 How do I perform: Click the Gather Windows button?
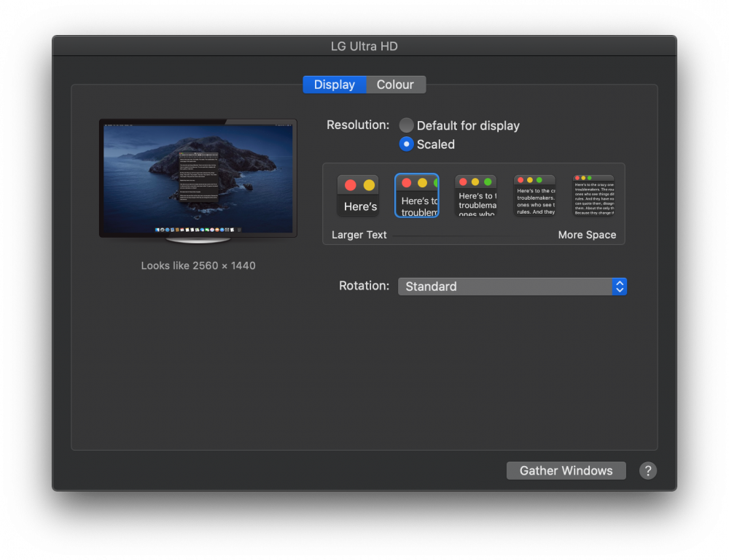[566, 471]
